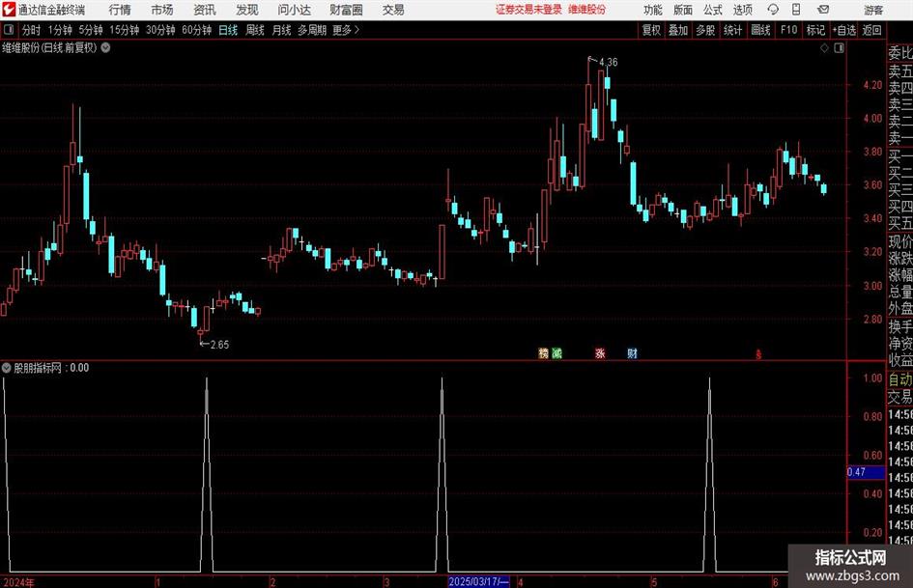Click the 游客 guest account label
The width and height of the screenshot is (913, 588).
coord(873,10)
